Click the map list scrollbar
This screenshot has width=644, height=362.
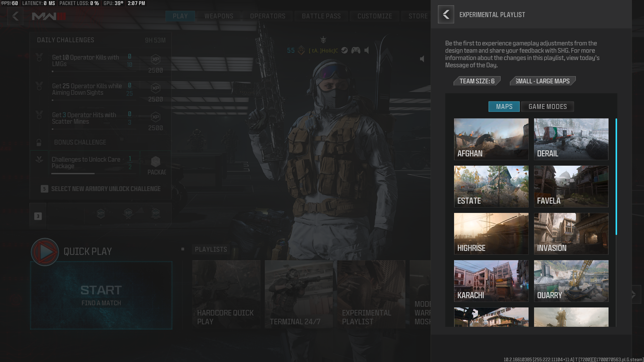pyautogui.click(x=616, y=176)
